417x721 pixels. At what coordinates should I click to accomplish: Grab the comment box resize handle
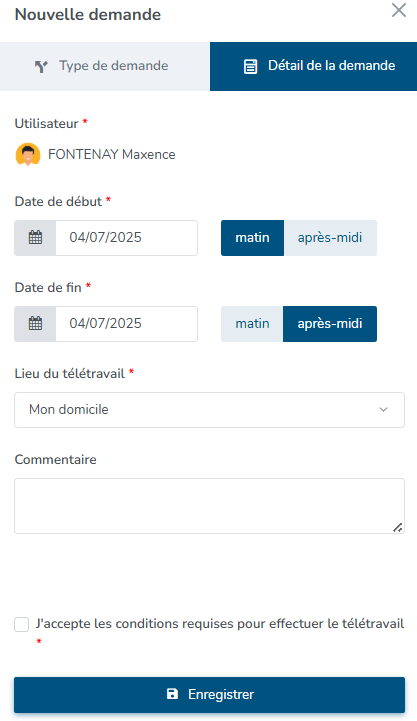click(398, 527)
